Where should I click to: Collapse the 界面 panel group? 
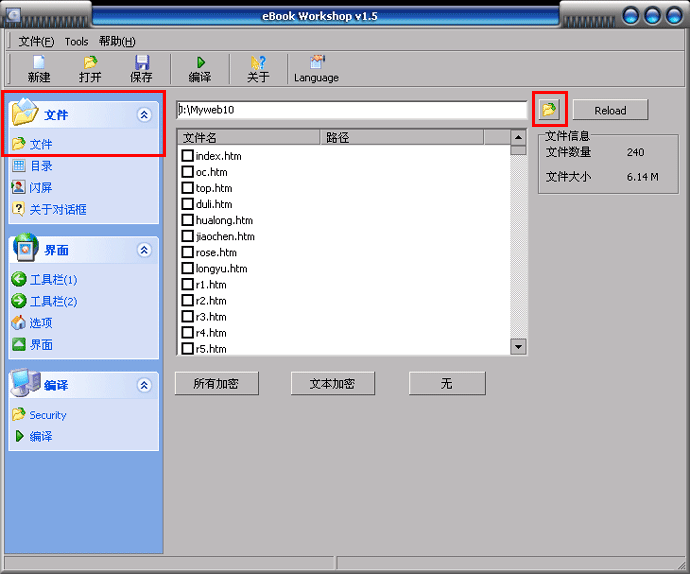(x=144, y=250)
